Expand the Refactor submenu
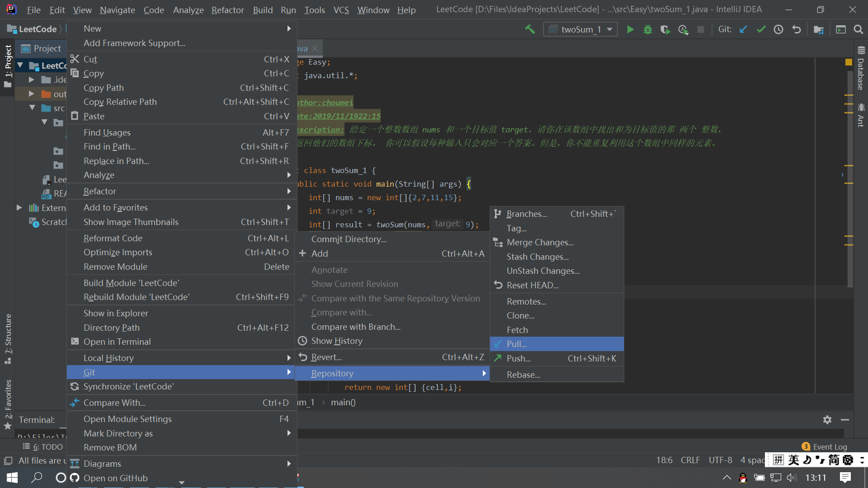Viewport: 868px width, 488px height. pyautogui.click(x=182, y=191)
